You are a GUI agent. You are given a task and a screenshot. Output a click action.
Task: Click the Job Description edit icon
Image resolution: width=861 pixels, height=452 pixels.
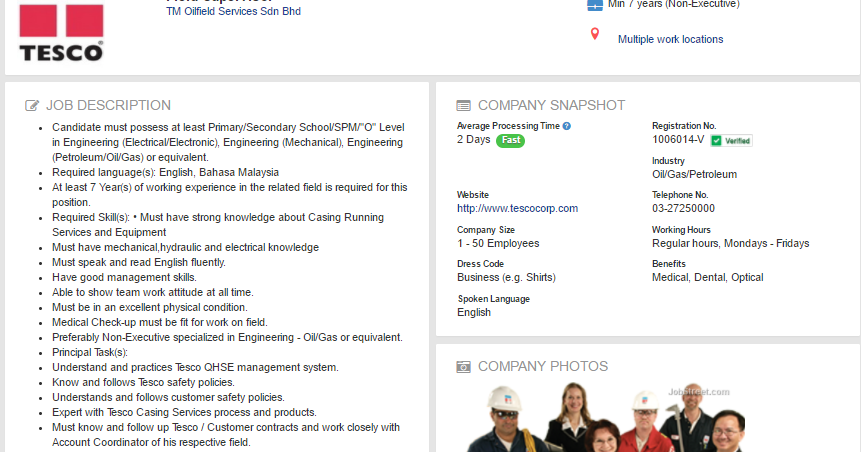32,105
